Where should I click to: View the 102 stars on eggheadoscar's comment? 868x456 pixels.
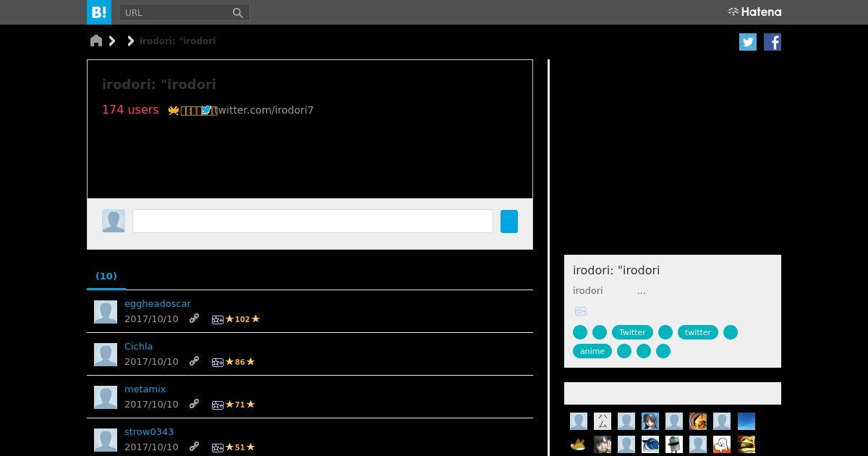point(242,318)
